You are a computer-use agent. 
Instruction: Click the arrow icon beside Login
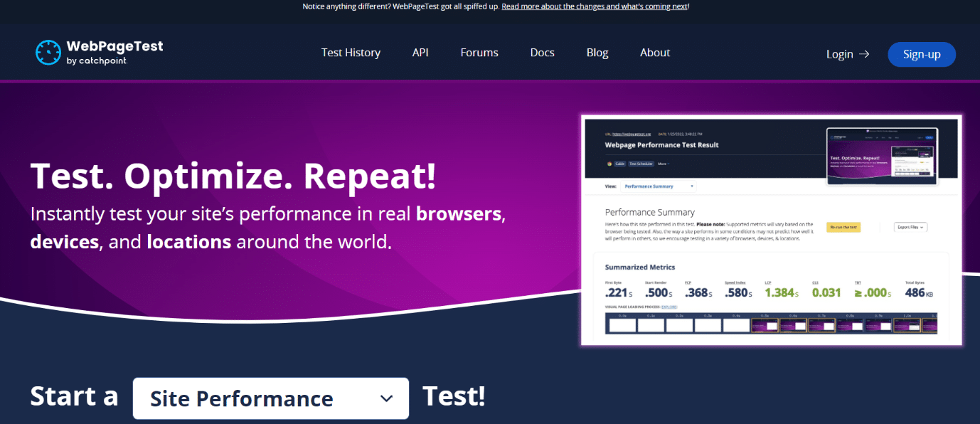864,54
